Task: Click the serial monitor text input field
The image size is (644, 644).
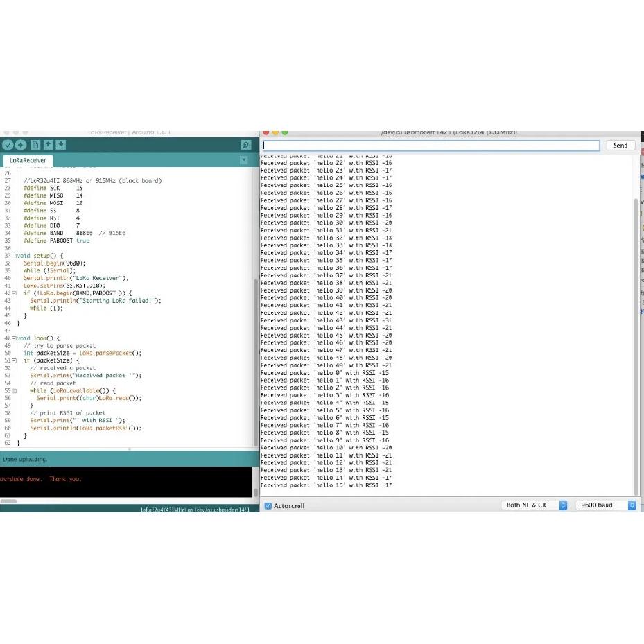Action: pos(431,146)
